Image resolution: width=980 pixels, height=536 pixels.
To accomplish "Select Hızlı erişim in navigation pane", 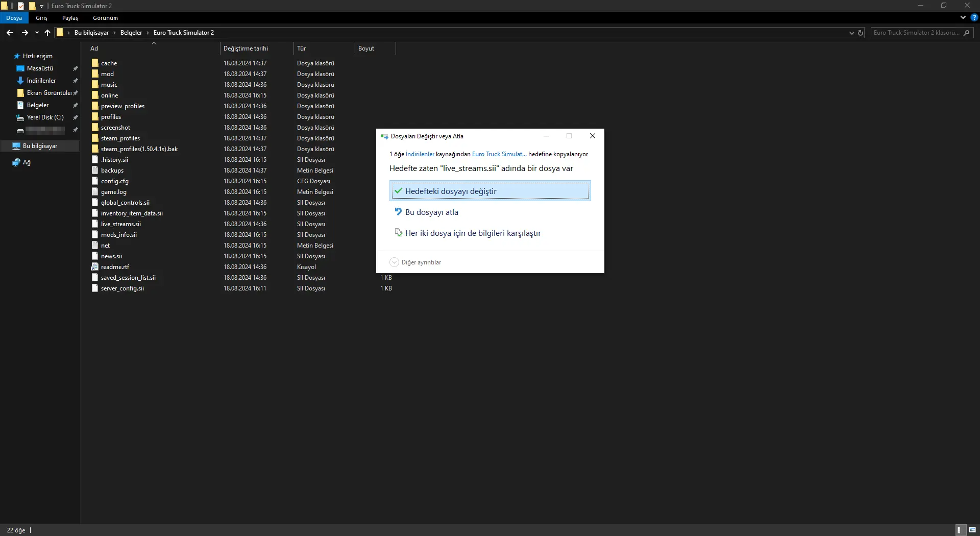I will click(37, 56).
